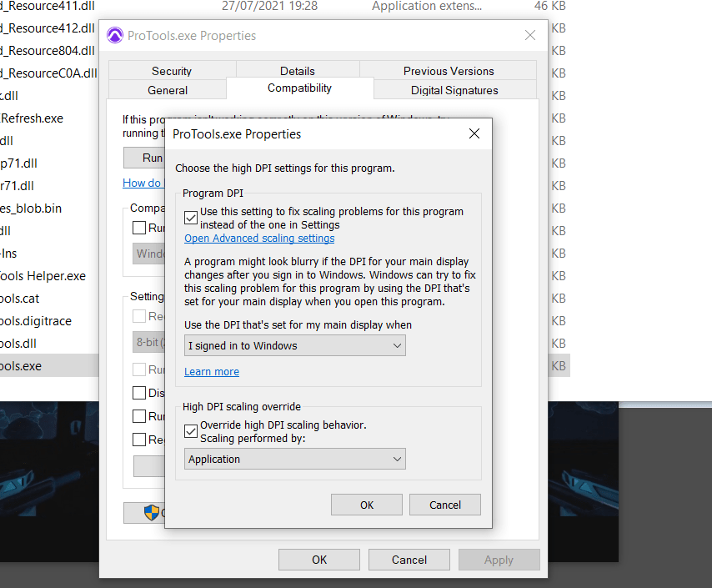Screen dimensions: 712x588
Task: Click the Pro Tools icon in title bar
Action: click(x=115, y=36)
